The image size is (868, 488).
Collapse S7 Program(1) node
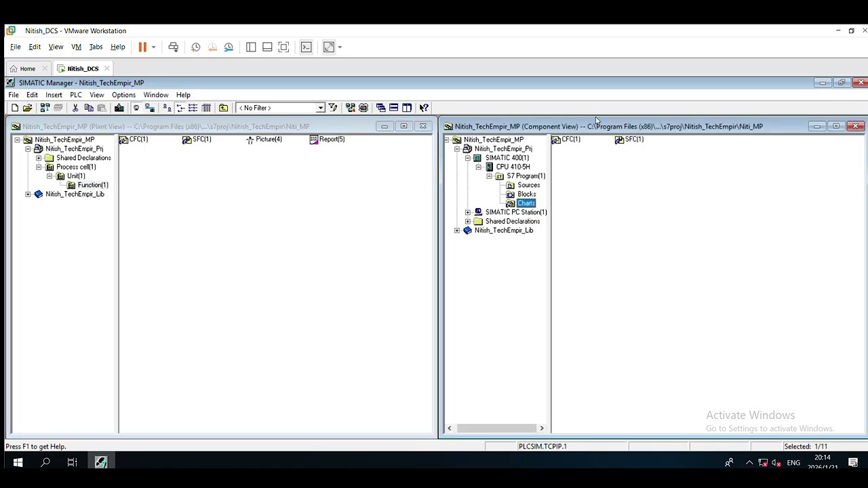(490, 176)
